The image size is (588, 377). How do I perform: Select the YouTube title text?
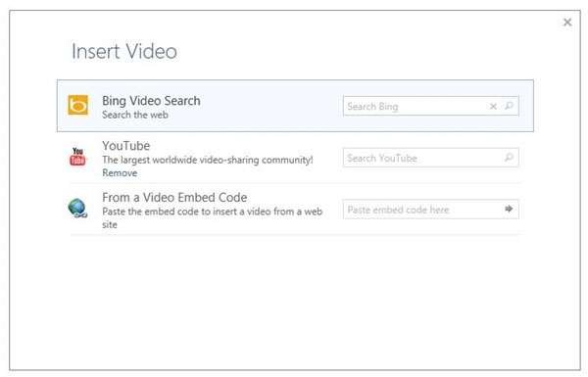pyautogui.click(x=126, y=146)
